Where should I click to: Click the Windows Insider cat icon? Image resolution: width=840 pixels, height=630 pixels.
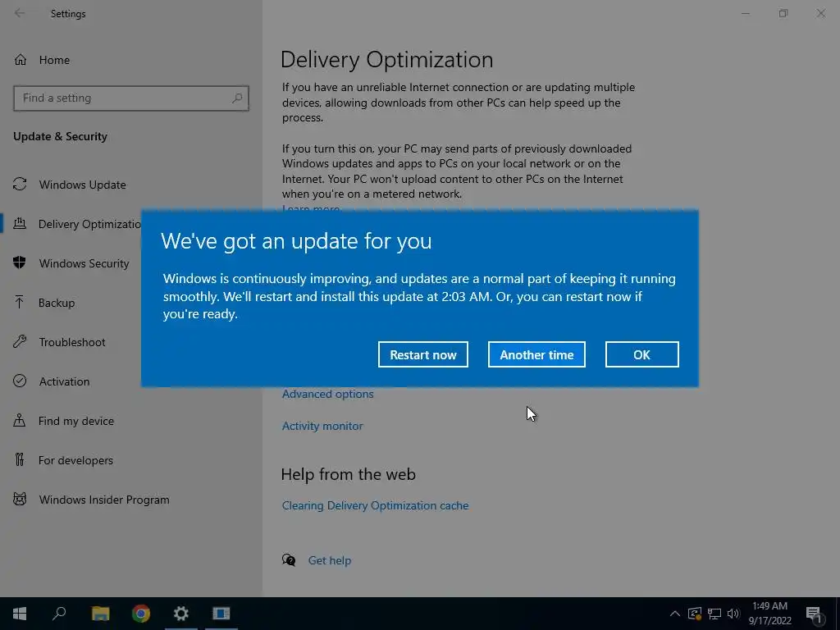(20, 500)
